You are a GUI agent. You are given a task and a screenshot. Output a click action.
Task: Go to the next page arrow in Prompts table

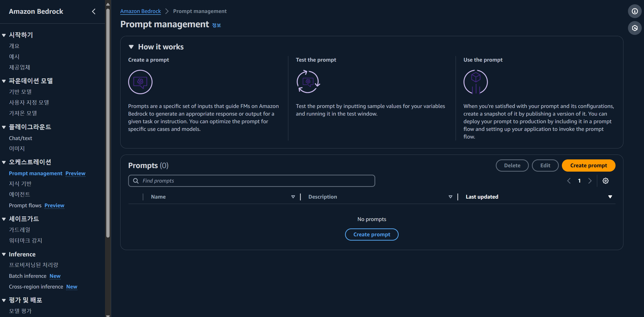[590, 181]
